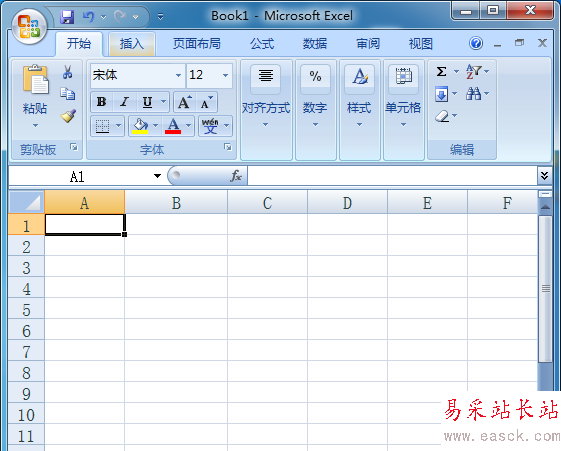Click the Name Box showing A1
The width and height of the screenshot is (561, 451).
[77, 176]
